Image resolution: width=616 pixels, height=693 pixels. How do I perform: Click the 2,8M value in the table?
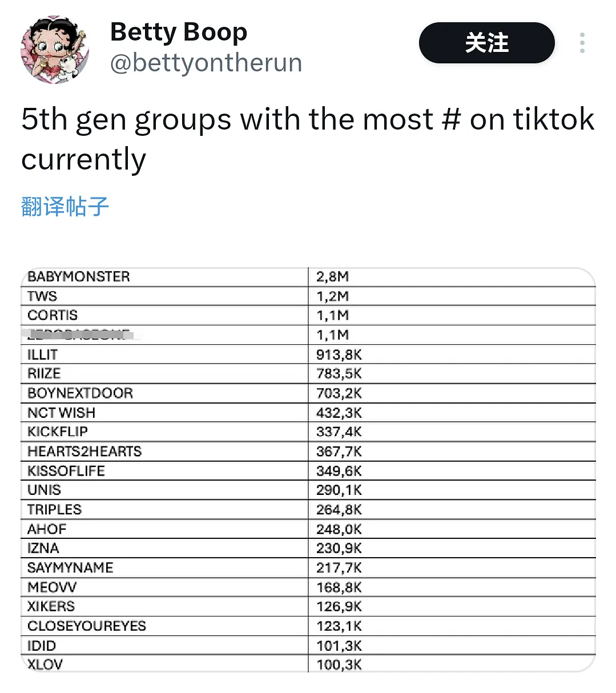[332, 277]
